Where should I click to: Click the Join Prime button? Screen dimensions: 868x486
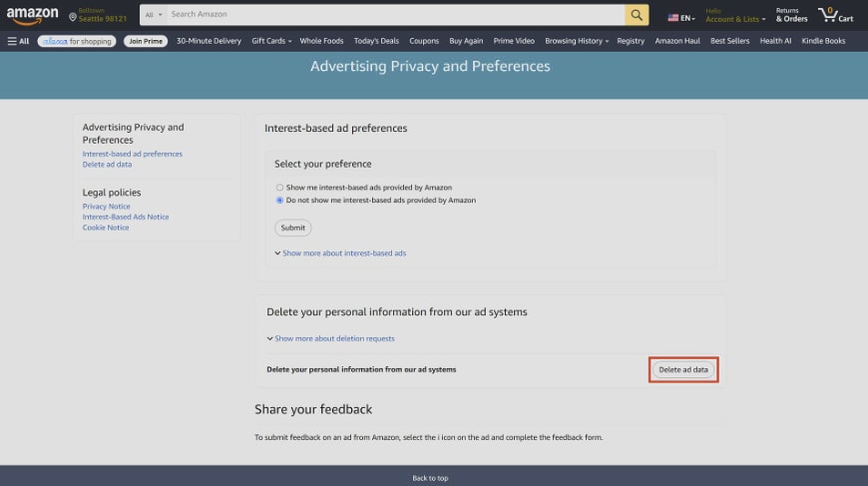tap(146, 41)
